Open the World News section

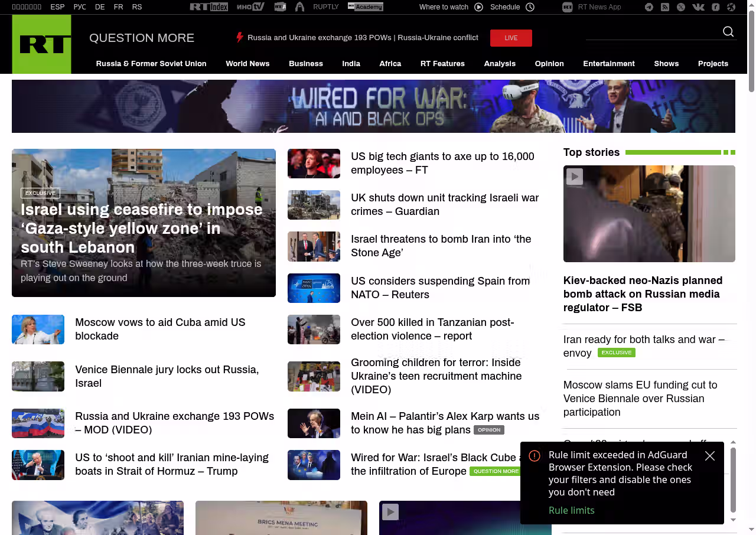(247, 64)
